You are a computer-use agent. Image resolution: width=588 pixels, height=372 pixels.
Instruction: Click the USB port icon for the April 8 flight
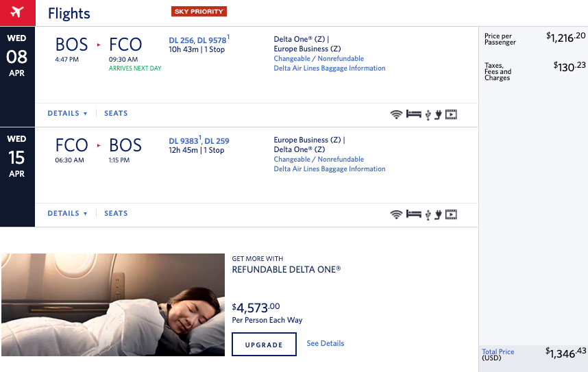(428, 114)
